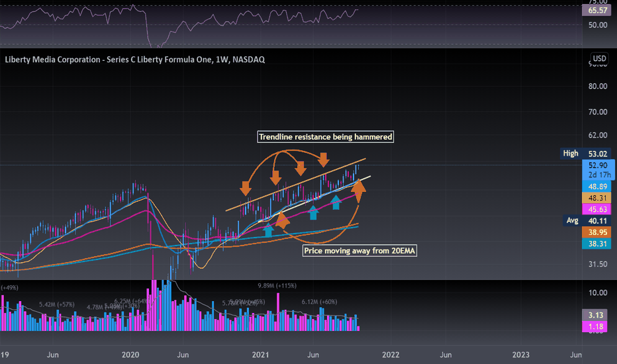Image resolution: width=617 pixels, height=364 pixels.
Task: Select the 'Trendline resistance being hammered' note
Action: [326, 137]
